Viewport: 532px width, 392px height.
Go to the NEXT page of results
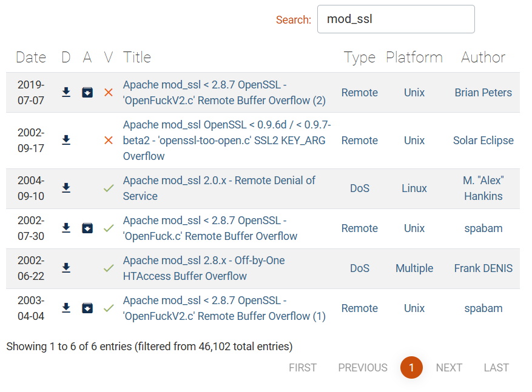pyautogui.click(x=449, y=368)
